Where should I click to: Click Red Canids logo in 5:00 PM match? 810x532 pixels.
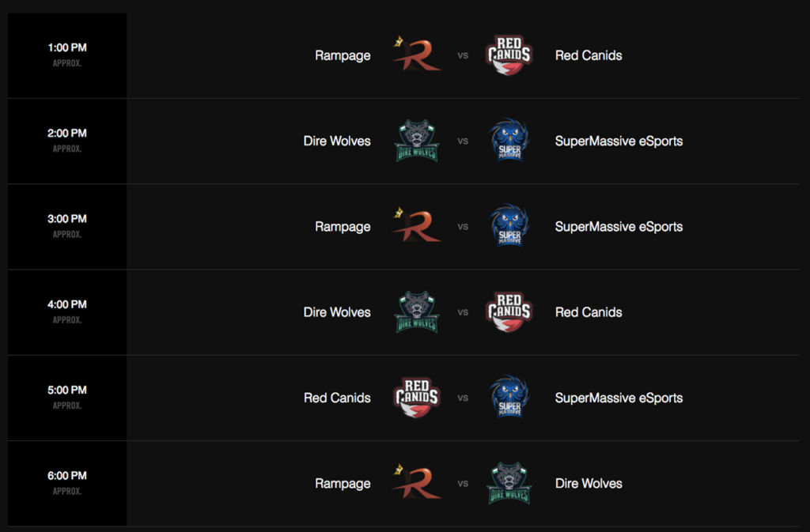417,398
